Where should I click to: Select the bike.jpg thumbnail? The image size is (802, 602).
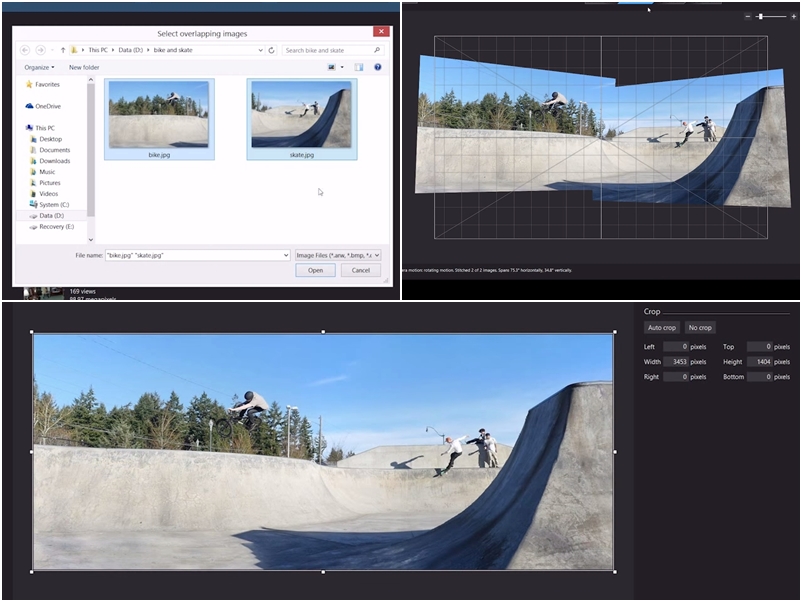pos(159,119)
